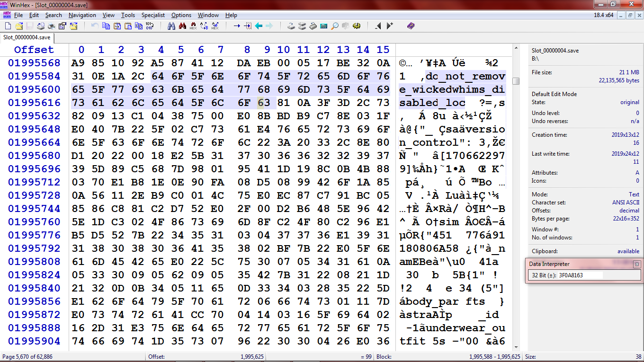This screenshot has height=362, width=644.
Task: Click the Go To Sector icon
Action: click(248, 26)
